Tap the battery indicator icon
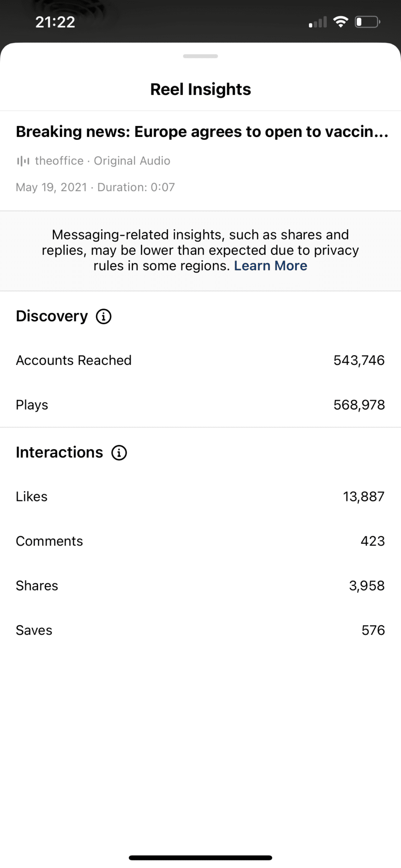 click(368, 22)
